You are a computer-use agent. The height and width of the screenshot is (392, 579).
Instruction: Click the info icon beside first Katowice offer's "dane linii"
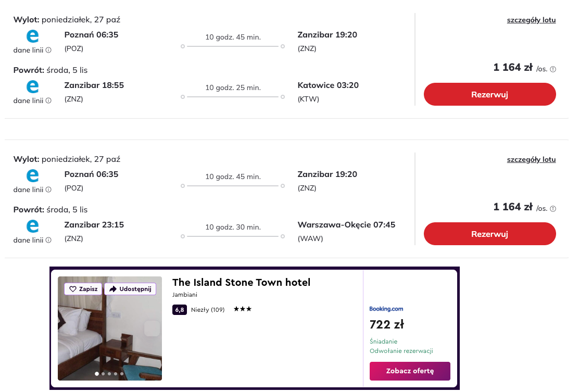tap(48, 50)
